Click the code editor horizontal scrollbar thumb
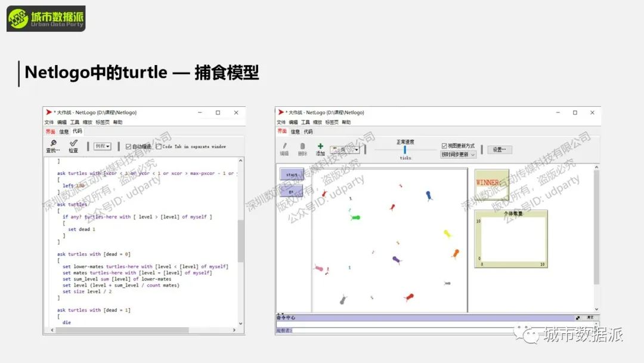The height and width of the screenshot is (363, 644). click(x=122, y=330)
